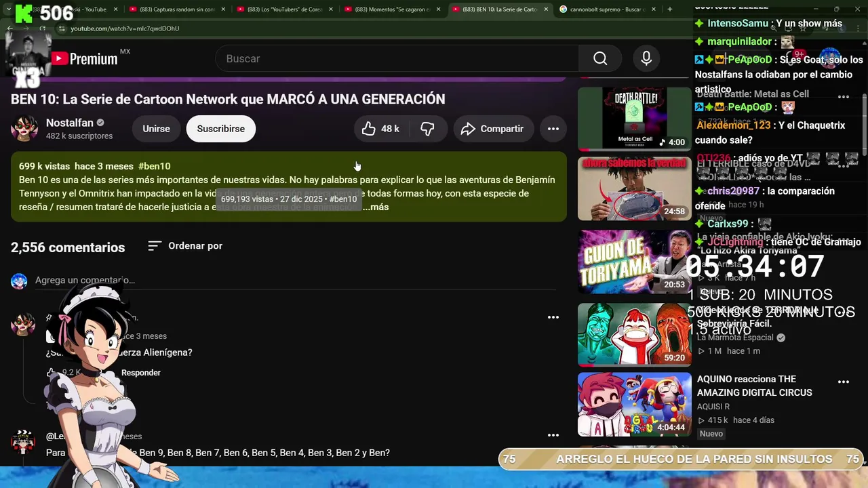The height and width of the screenshot is (488, 868).
Task: Open the Ordenar por sort dropdown
Action: (185, 246)
